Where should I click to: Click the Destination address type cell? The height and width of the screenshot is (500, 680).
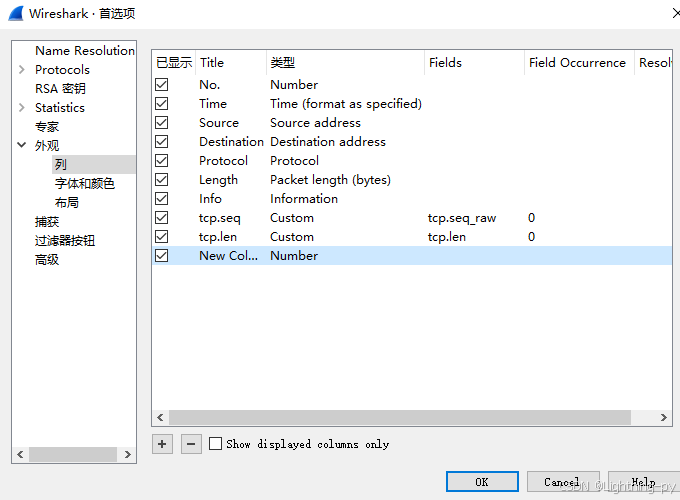click(328, 142)
